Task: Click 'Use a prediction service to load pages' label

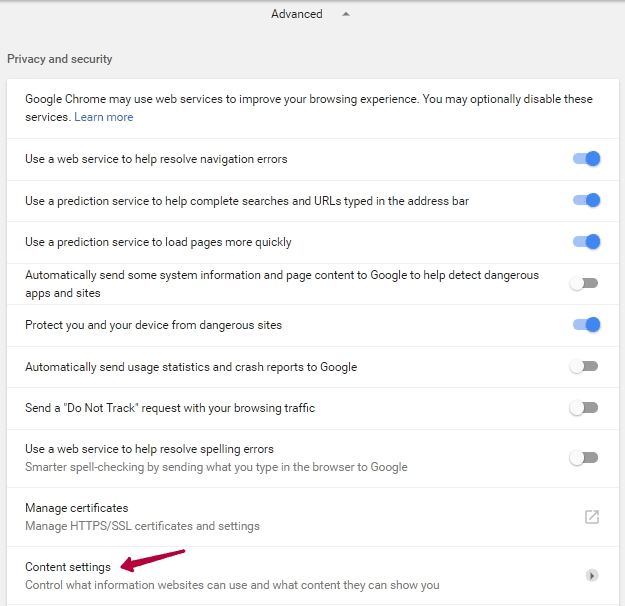Action: (x=158, y=242)
